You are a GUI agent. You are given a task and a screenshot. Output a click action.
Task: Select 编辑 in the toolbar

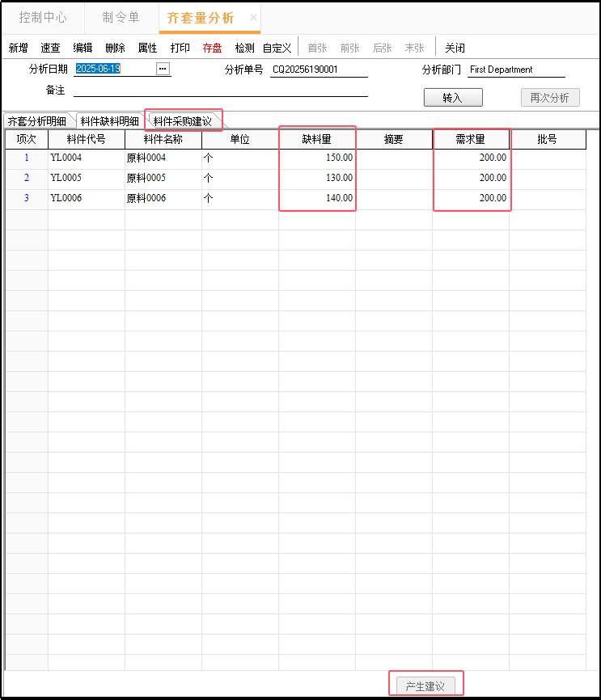(x=83, y=48)
